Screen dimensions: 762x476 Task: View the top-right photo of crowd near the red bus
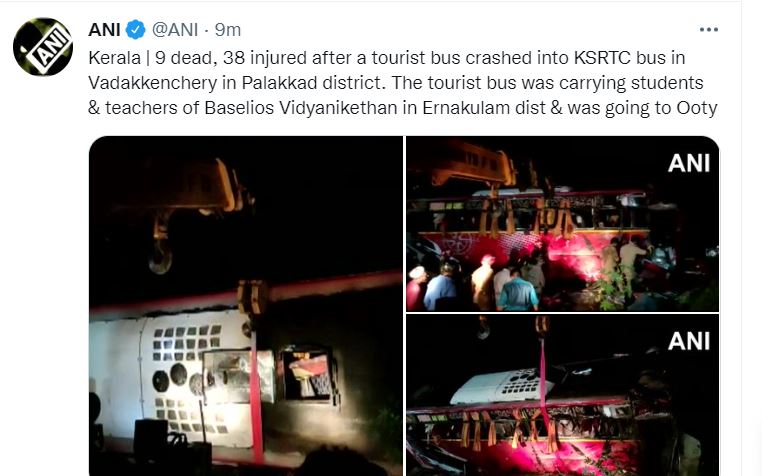pos(562,224)
